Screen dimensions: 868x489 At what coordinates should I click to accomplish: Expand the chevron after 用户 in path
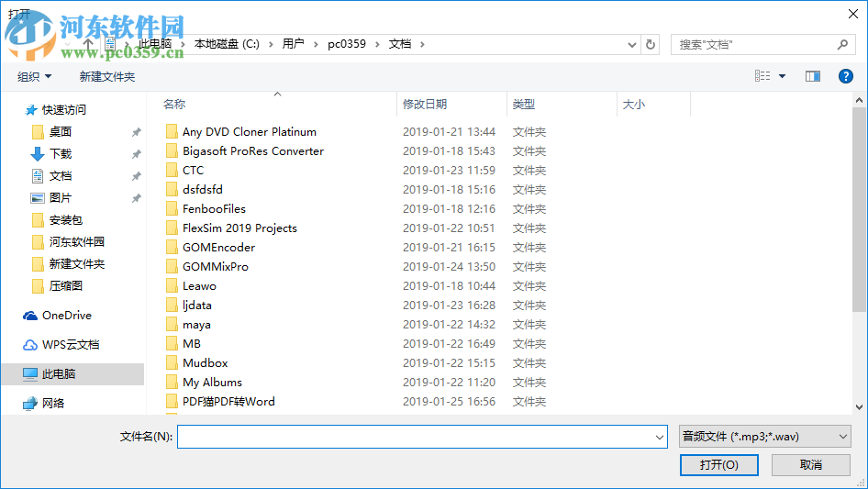point(316,44)
